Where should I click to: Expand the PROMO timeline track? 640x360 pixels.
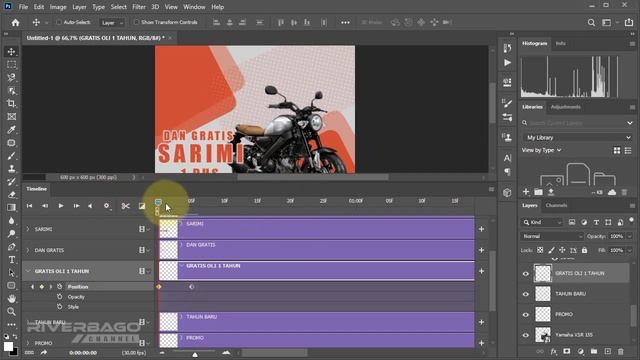(x=28, y=343)
